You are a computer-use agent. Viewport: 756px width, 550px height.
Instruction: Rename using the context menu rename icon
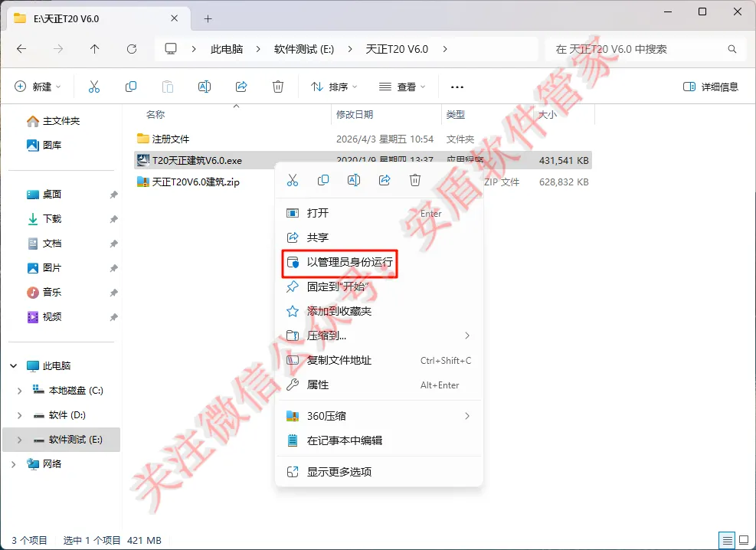354,180
